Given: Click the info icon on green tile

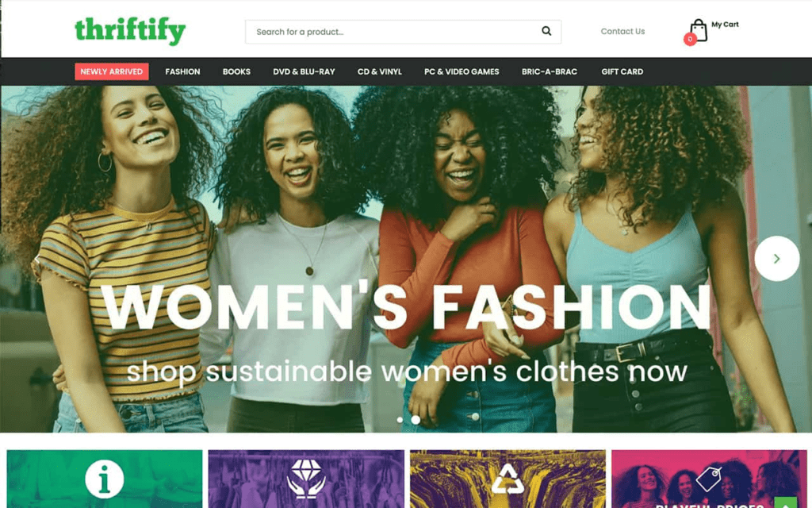Looking at the screenshot, I should click(105, 479).
